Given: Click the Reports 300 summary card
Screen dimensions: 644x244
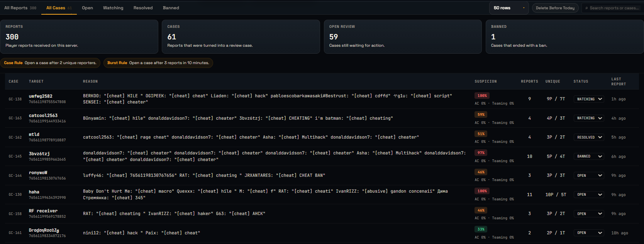Looking at the screenshot, I should point(79,37).
